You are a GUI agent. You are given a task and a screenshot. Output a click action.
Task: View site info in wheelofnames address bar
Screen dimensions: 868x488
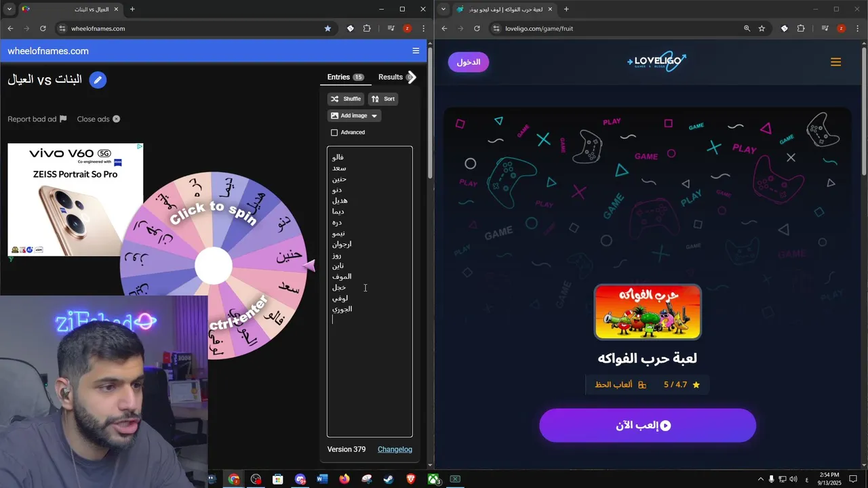[x=62, y=28]
